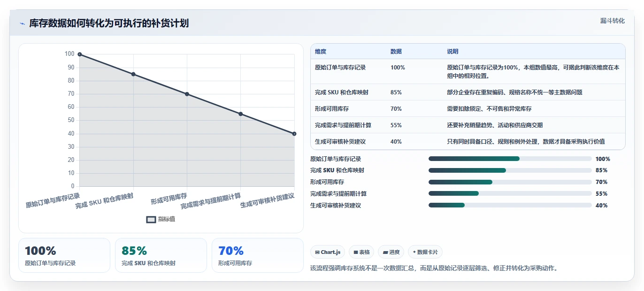Click the 完成 SKU 和仓库映射 progress bar

coord(510,170)
